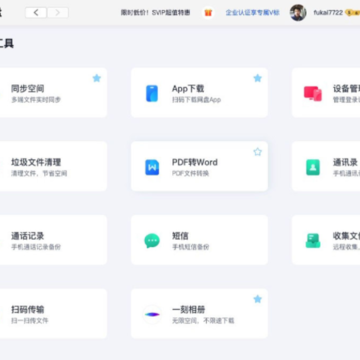Open the 垃圾文件清理 tool card
Image resolution: width=360 pixels, height=360 pixels.
[x=53, y=166]
